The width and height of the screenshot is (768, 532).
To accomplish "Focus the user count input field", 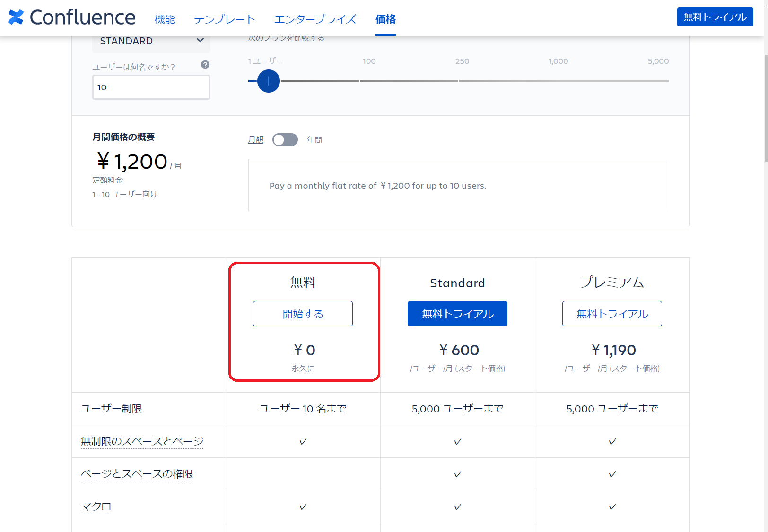I will [x=151, y=87].
